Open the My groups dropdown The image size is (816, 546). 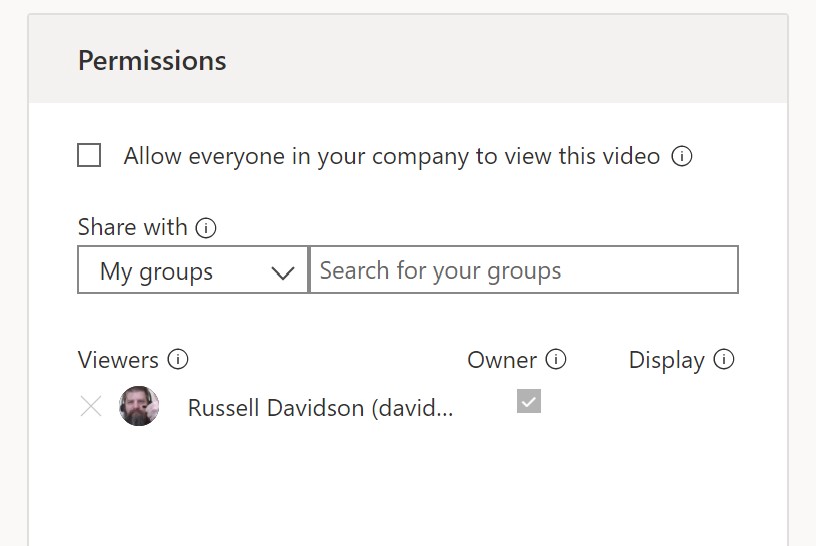pos(193,270)
